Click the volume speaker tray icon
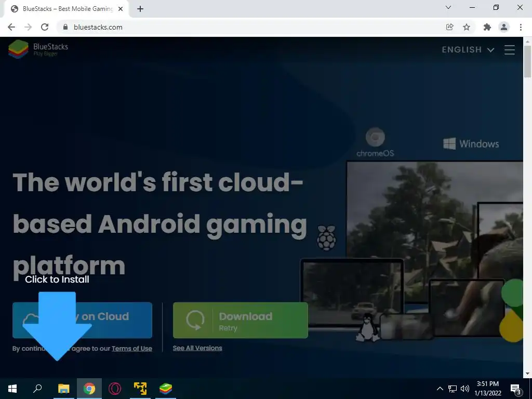532x399 pixels. tap(465, 389)
